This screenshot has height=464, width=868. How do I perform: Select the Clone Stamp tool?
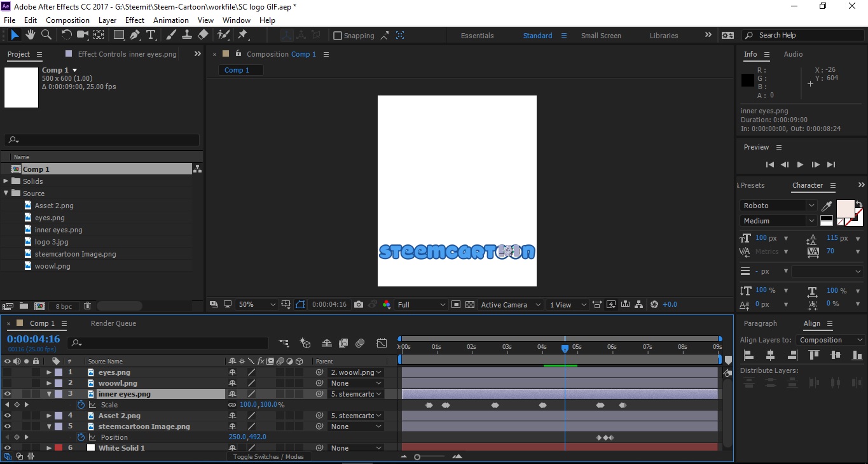pyautogui.click(x=187, y=35)
